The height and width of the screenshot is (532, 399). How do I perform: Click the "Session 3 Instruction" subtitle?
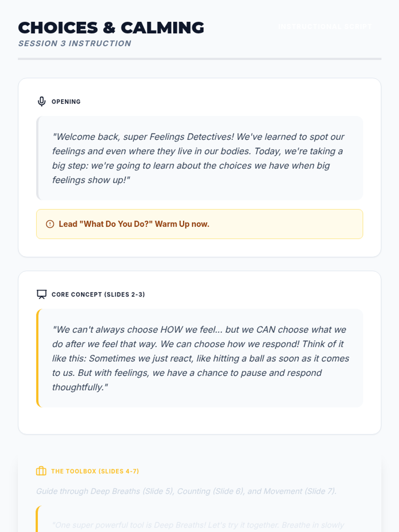(75, 44)
